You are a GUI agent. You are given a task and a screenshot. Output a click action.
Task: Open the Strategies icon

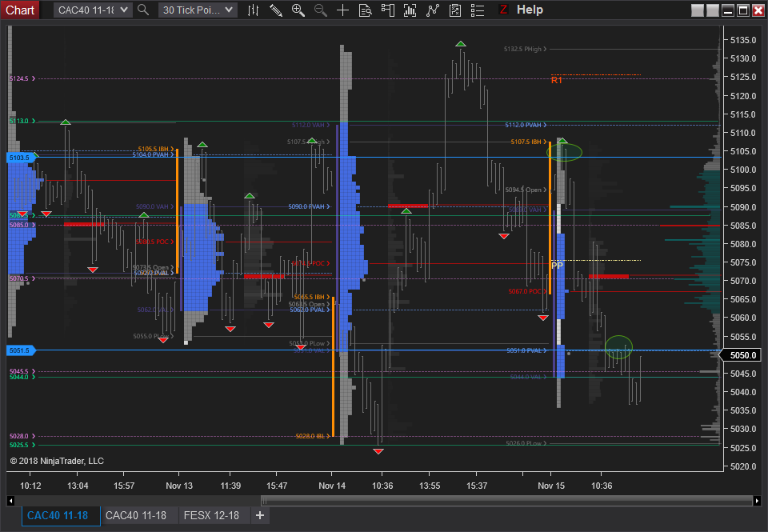(x=433, y=10)
